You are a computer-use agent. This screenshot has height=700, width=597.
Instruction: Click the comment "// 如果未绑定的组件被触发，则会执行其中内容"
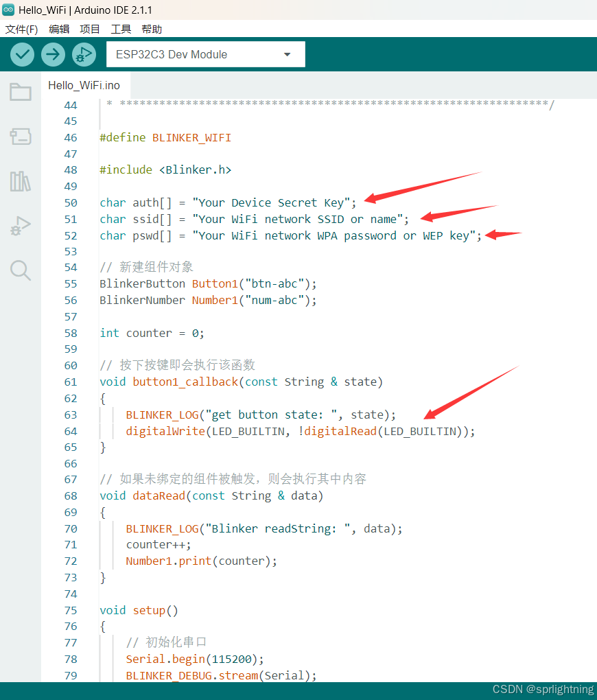click(x=233, y=479)
